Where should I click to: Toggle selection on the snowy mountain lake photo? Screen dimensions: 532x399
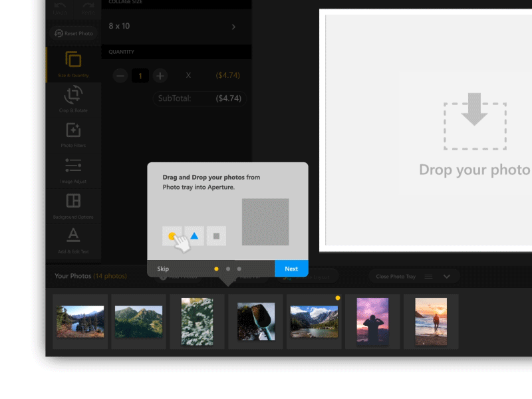pyautogui.click(x=314, y=321)
